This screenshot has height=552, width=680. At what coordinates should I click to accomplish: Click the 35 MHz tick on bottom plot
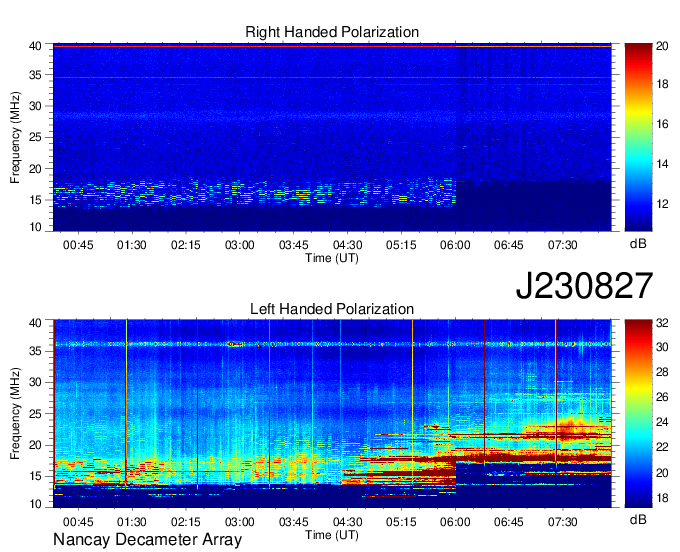click(x=35, y=351)
